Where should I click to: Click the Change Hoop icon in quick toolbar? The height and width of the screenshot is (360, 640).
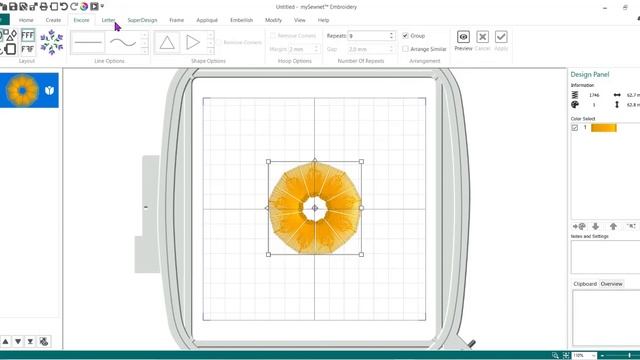click(x=54, y=7)
